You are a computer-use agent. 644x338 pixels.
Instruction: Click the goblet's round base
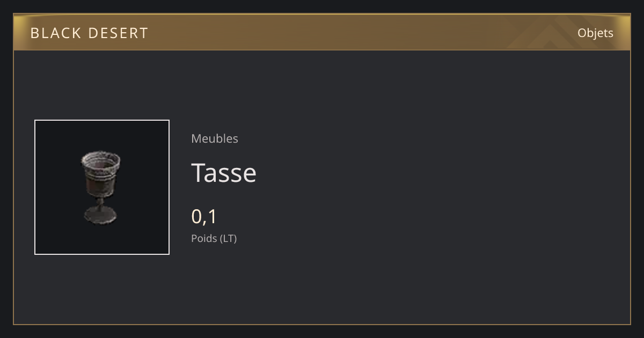tap(100, 217)
